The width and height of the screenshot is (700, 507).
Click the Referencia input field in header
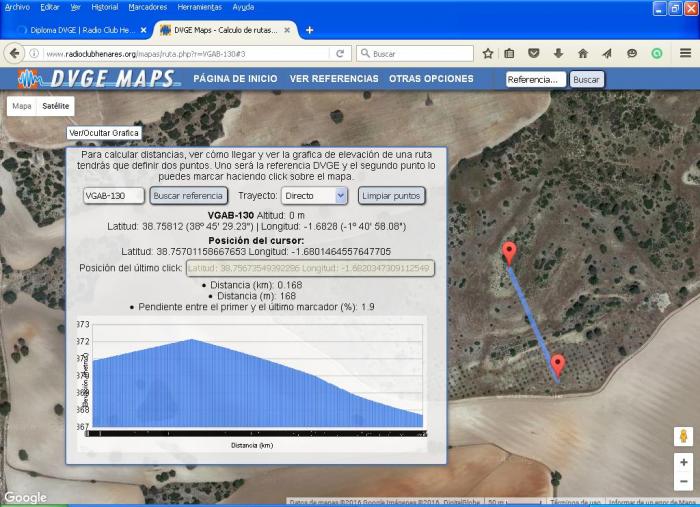[536, 79]
